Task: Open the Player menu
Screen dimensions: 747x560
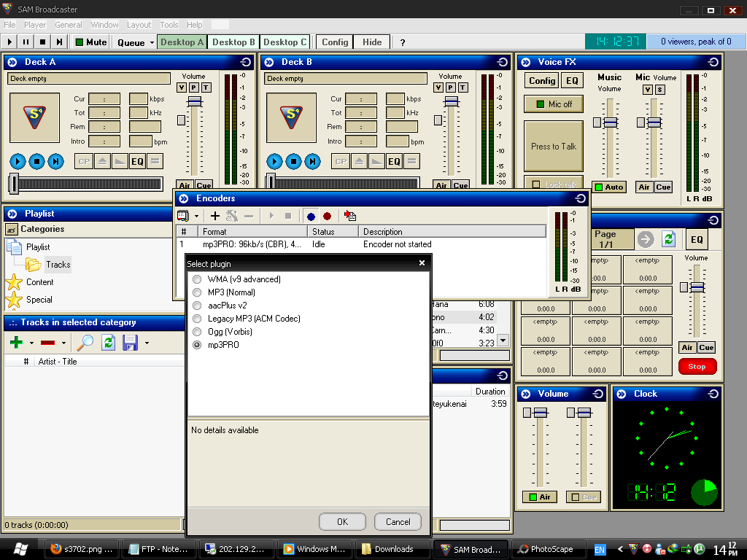Action: click(x=35, y=25)
